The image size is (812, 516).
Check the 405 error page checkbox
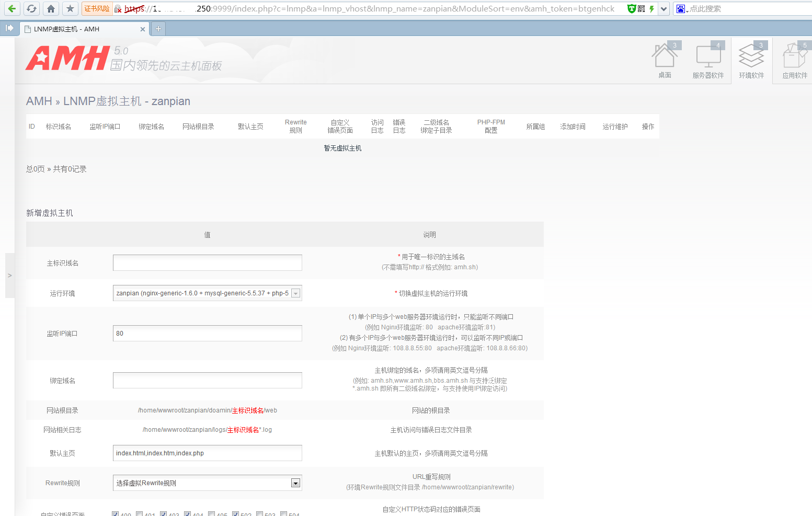[x=211, y=514]
